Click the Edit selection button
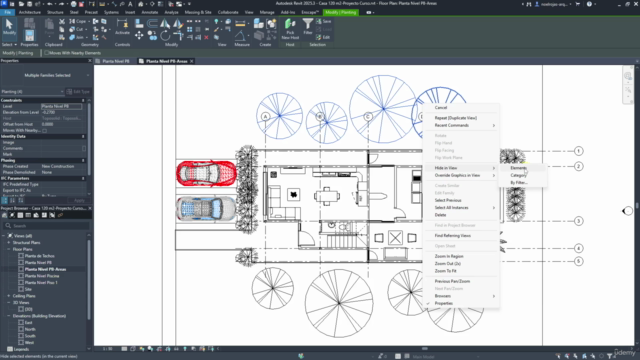This screenshot has height=360, width=640. pos(323,37)
